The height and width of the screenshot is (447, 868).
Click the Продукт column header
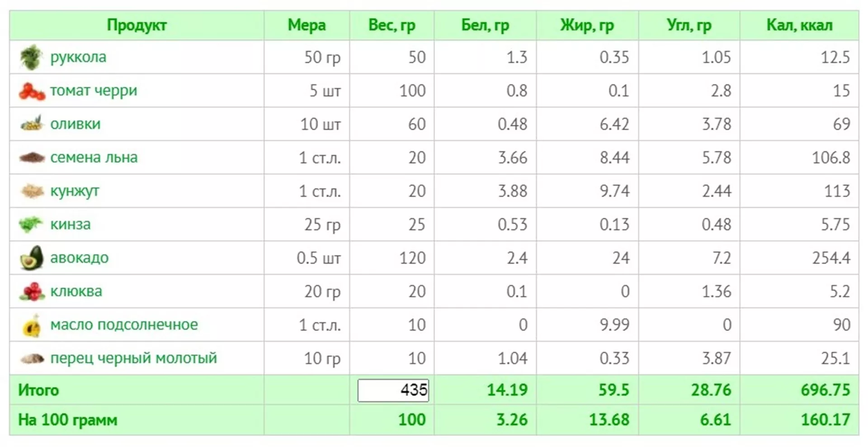click(x=137, y=25)
